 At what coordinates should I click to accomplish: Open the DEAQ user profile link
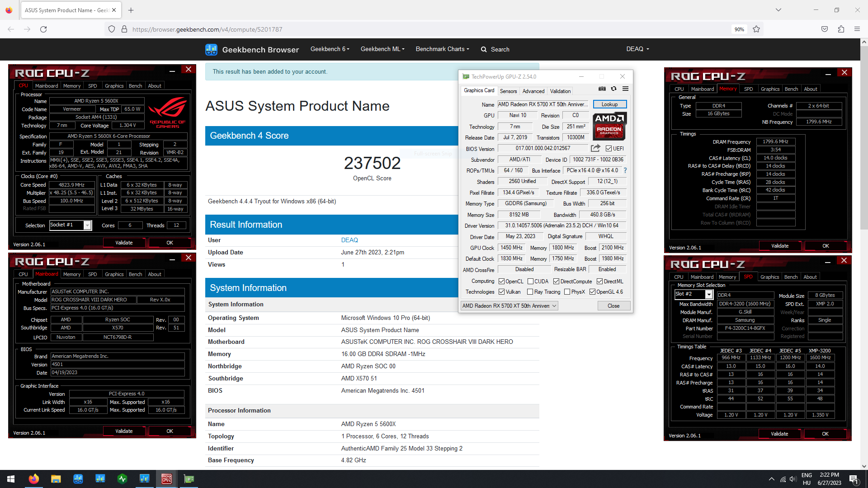349,240
